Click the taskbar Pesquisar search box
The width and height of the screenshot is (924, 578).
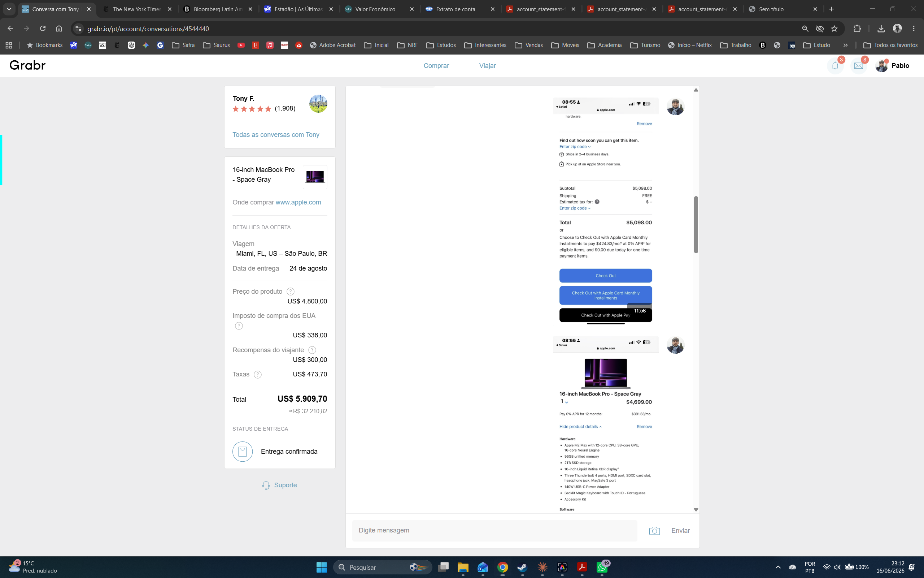(383, 567)
